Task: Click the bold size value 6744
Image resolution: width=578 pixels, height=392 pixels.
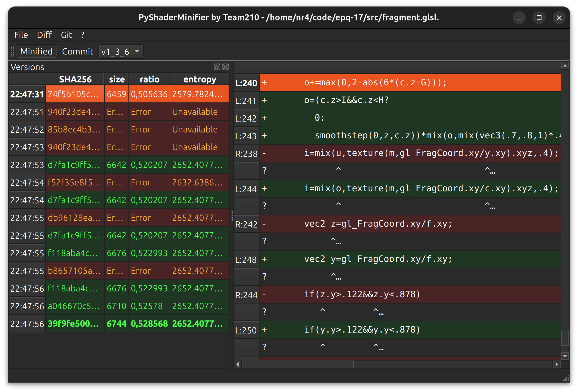Action: [117, 324]
